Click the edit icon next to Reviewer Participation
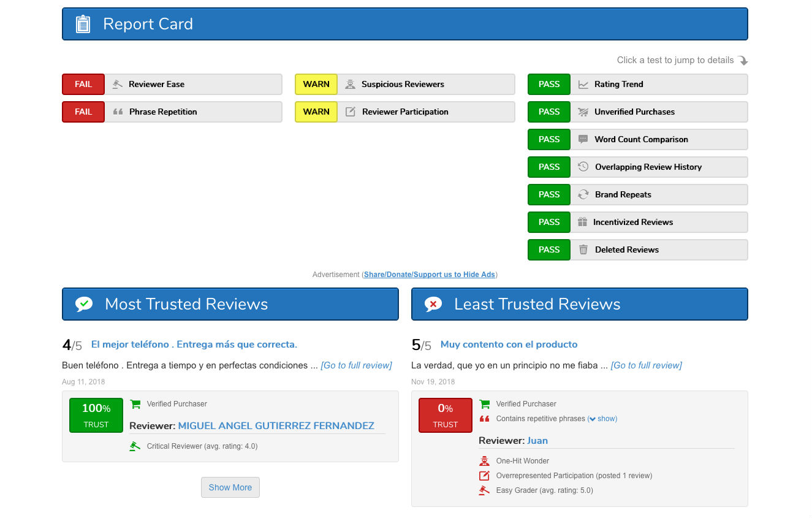This screenshot has width=812, height=518. point(351,112)
